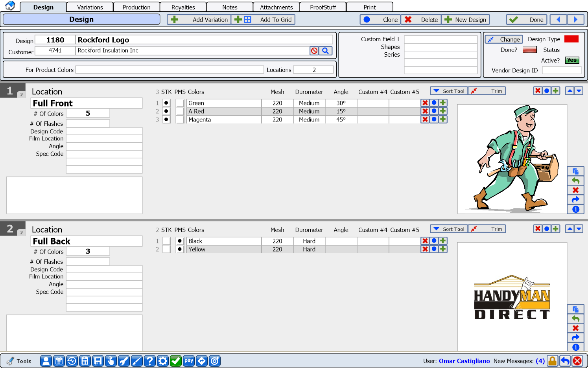Click the red Design Type color swatch
588x368 pixels.
point(571,39)
